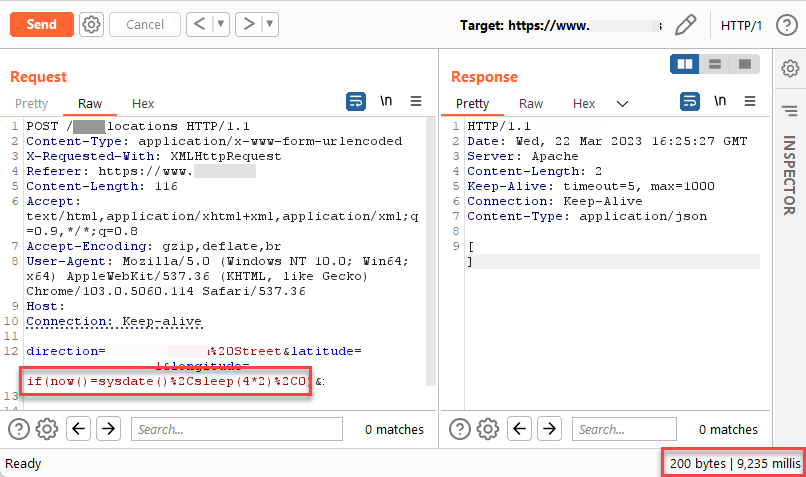The width and height of the screenshot is (806, 477).
Task: Select the Request Raw tab
Action: click(x=90, y=104)
